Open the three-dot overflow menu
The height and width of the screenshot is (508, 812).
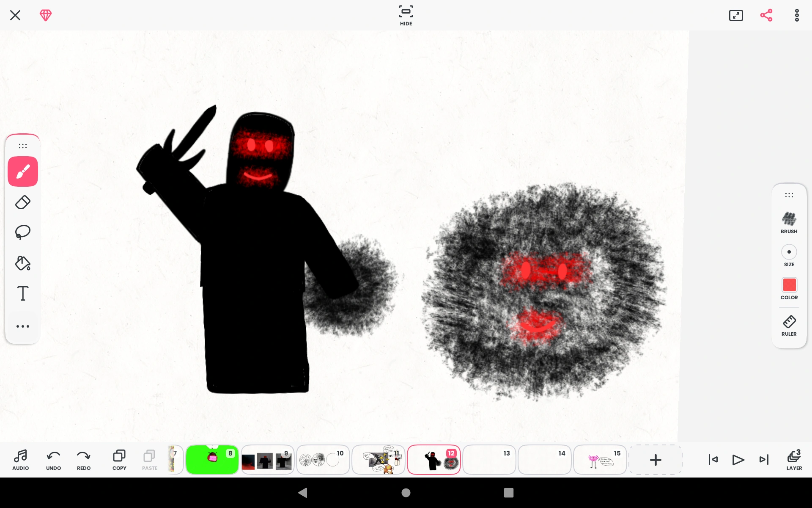click(x=797, y=15)
